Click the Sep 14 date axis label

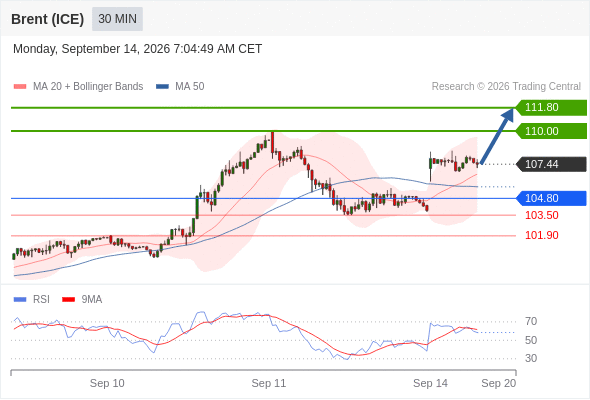click(430, 383)
